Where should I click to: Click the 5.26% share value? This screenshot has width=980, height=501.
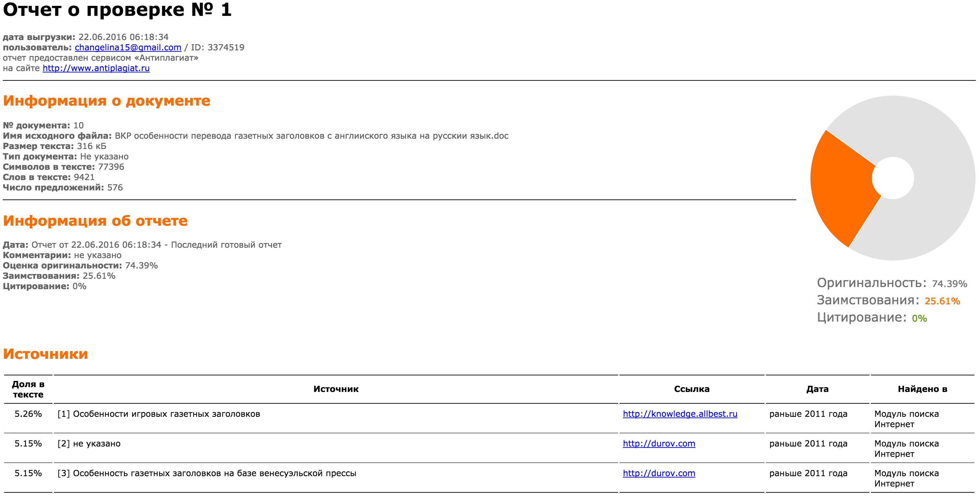coord(28,414)
